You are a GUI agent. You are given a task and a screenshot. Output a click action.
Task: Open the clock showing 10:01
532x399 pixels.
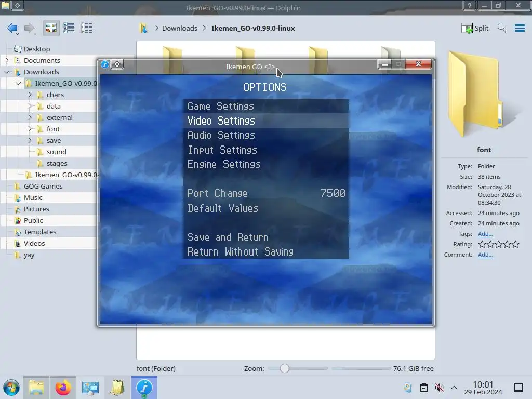point(483,388)
